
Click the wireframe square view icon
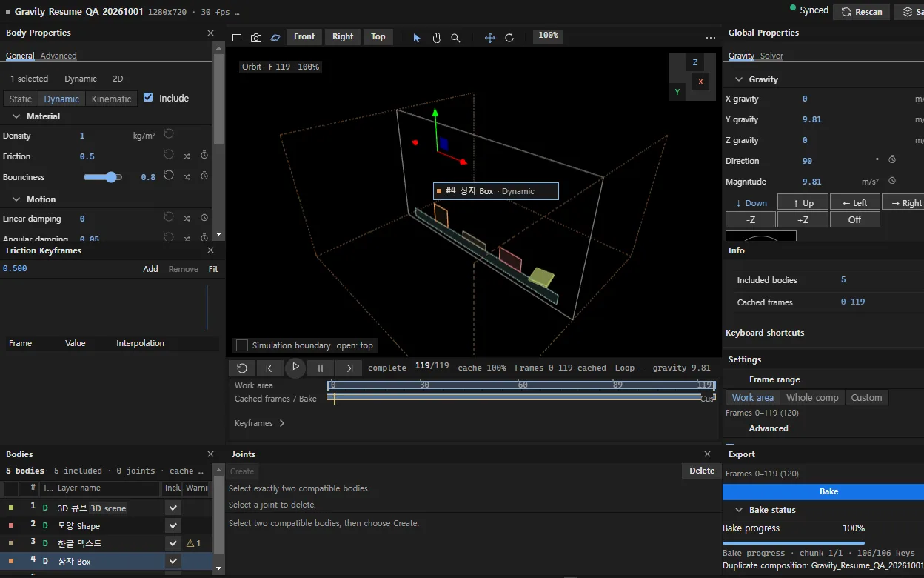click(237, 38)
